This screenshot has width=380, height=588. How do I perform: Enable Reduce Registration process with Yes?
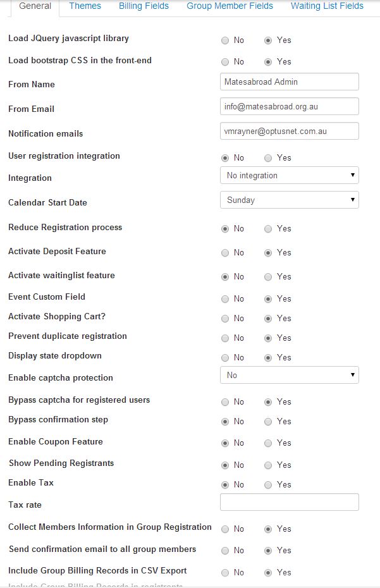point(269,229)
